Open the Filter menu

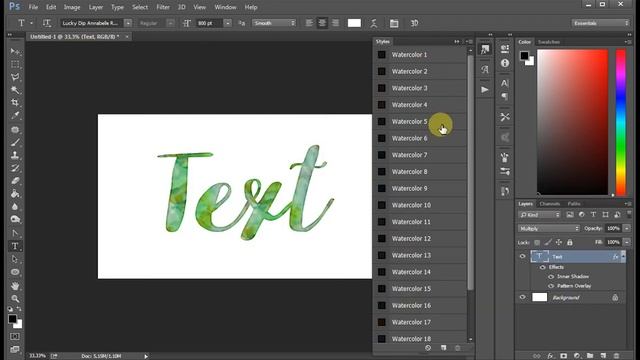point(163,7)
